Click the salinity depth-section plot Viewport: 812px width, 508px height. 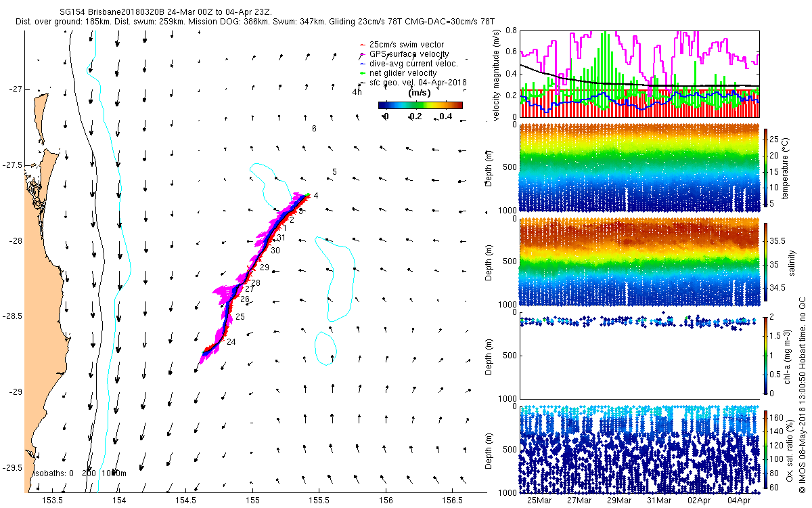[x=639, y=262]
